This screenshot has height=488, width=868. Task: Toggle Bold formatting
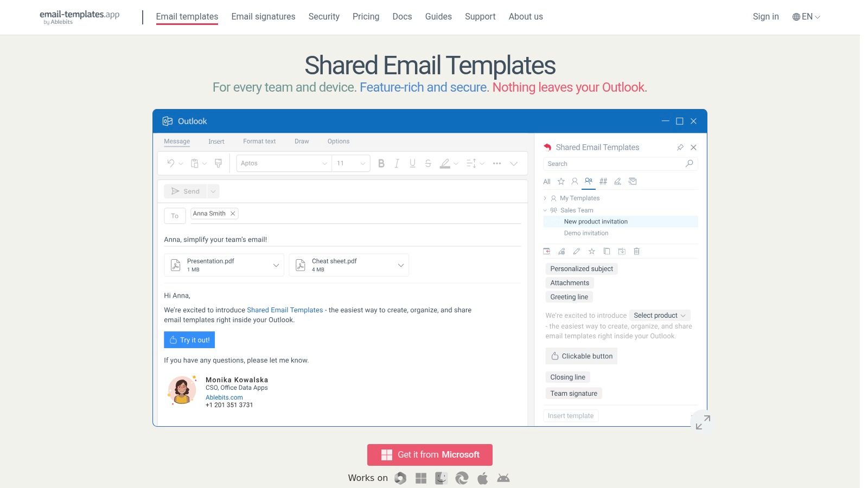click(x=381, y=163)
